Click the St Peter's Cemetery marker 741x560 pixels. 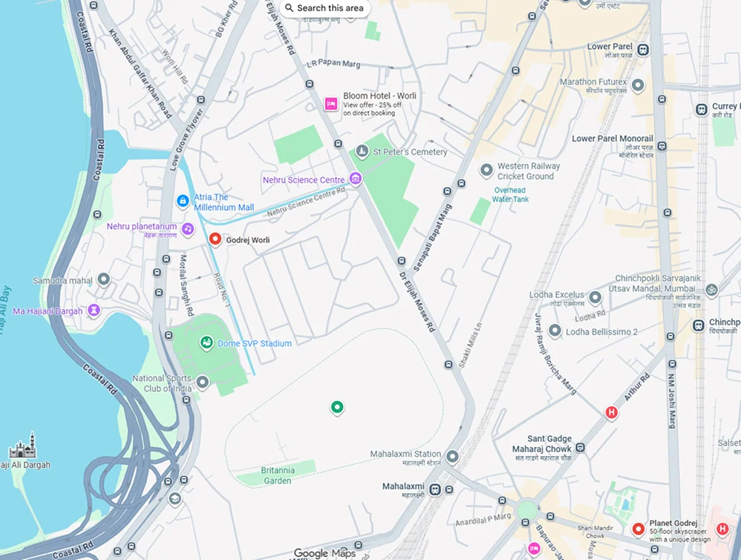click(362, 152)
